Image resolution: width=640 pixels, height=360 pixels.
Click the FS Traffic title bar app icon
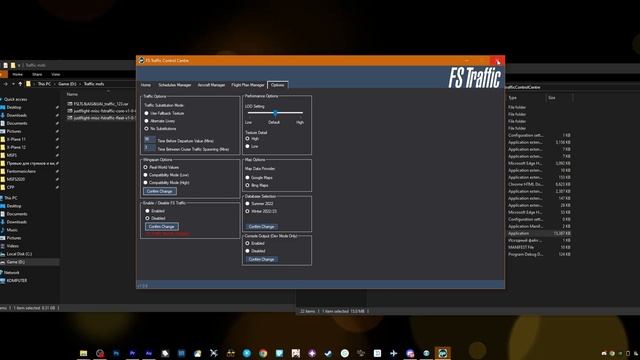(x=142, y=60)
